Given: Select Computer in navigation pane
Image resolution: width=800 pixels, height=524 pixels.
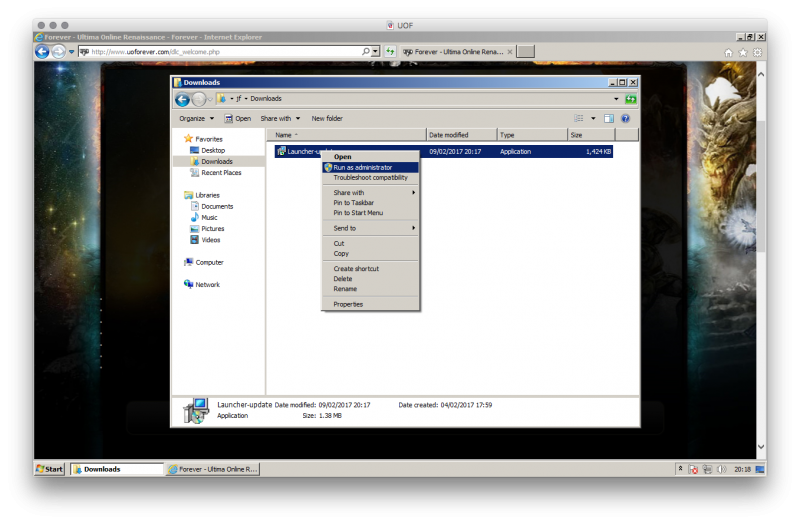Looking at the screenshot, I should click(x=204, y=262).
